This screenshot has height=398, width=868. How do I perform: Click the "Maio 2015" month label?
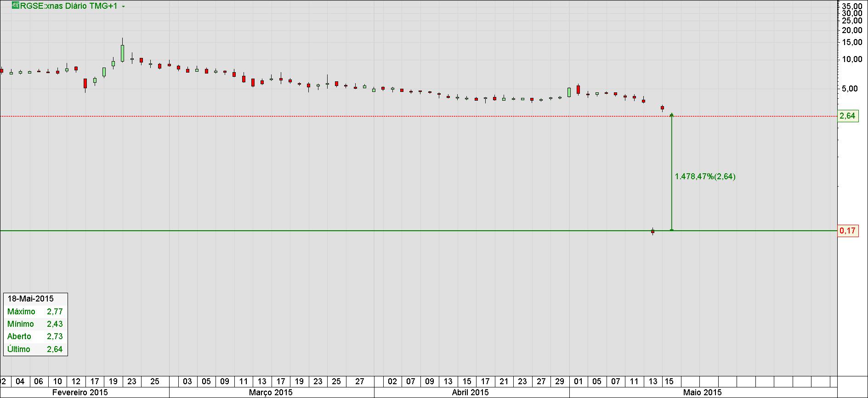click(703, 392)
